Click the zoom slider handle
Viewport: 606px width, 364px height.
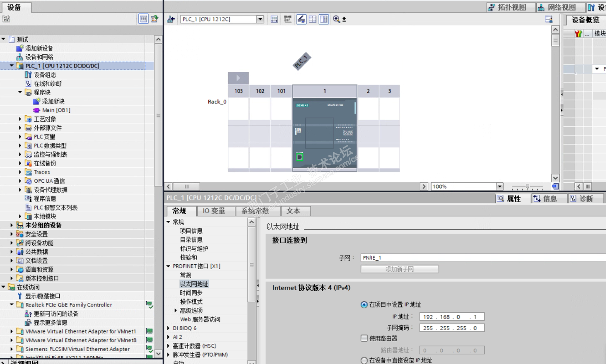pyautogui.click(x=527, y=187)
